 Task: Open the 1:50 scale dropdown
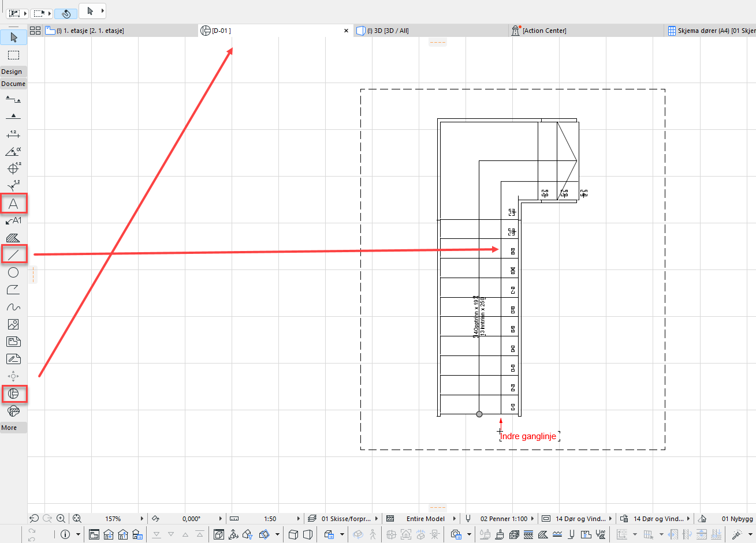[299, 519]
